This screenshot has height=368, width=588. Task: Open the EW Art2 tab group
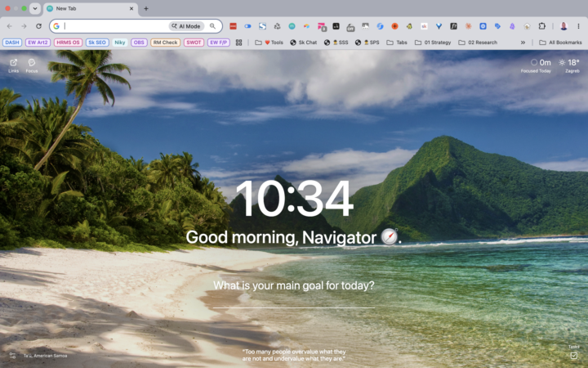point(38,43)
